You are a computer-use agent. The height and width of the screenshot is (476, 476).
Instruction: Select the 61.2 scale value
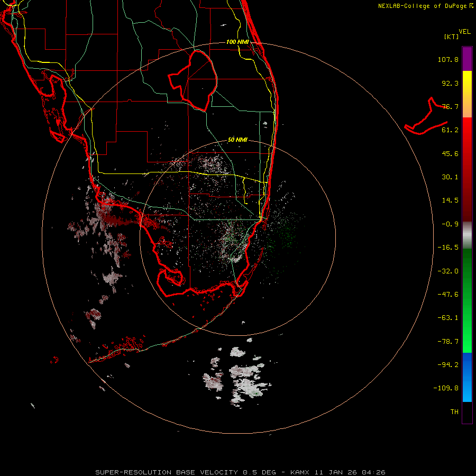pyautogui.click(x=450, y=130)
